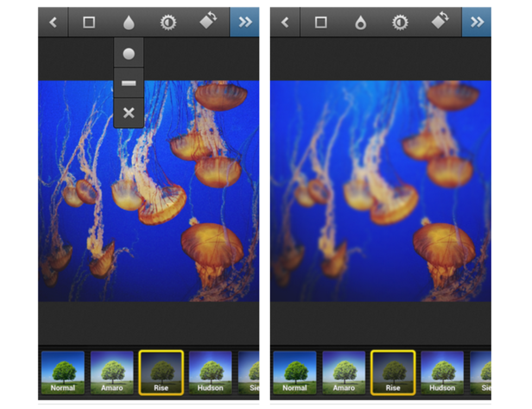Image resolution: width=532 pixels, height=409 pixels.
Task: Tap the blurred jellyfish photo in the right screen
Action: pyautogui.click(x=381, y=191)
